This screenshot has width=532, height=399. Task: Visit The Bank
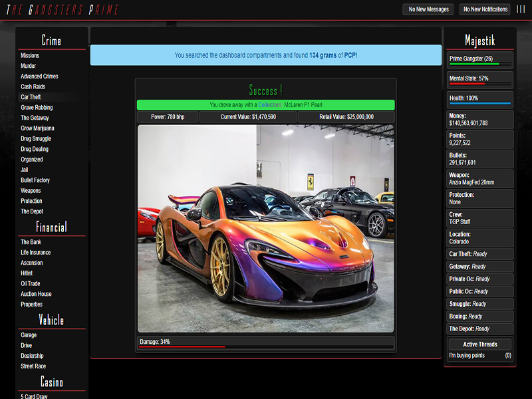[x=31, y=242]
